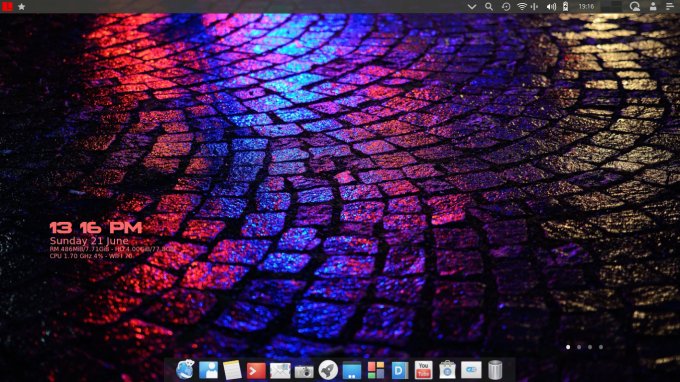Open the colorful tiles dock icon
This screenshot has width=680, height=382.
[376, 370]
